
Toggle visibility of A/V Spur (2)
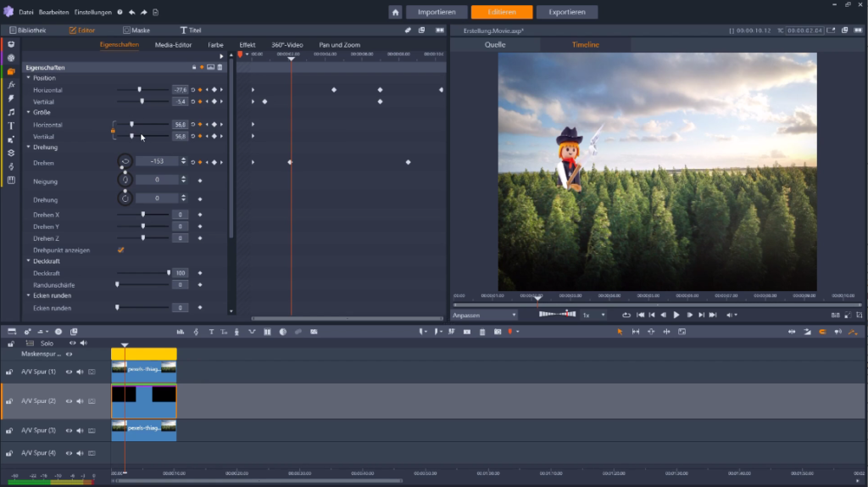click(x=70, y=401)
